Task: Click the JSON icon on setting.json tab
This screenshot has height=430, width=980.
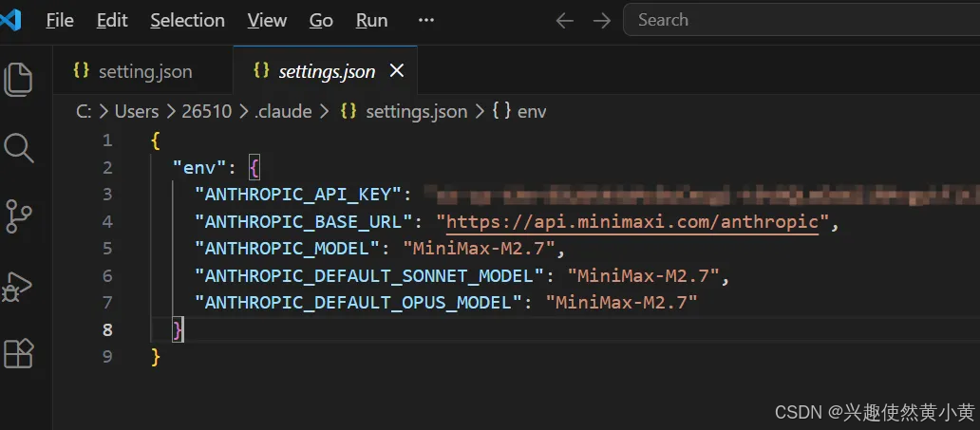Action: (81, 70)
